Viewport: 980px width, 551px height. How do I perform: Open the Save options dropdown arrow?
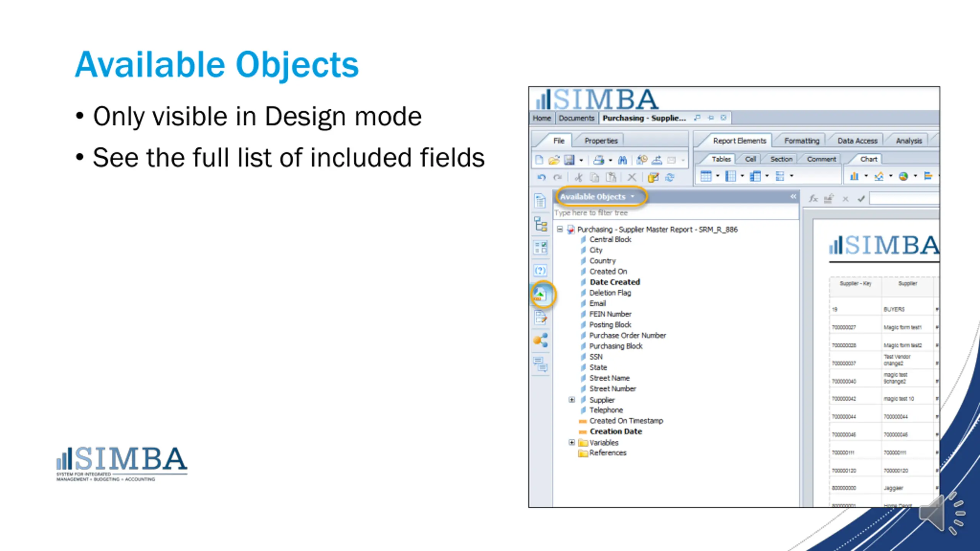(x=581, y=160)
